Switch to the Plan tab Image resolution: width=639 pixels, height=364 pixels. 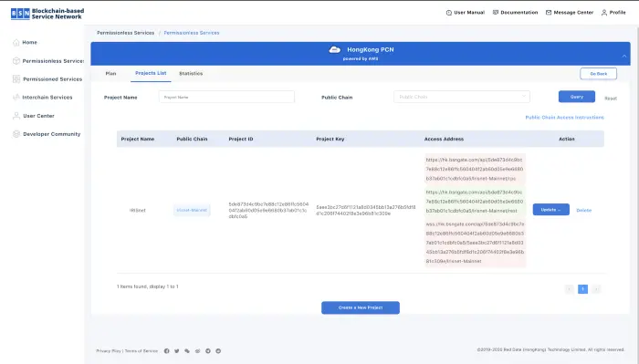click(x=110, y=74)
